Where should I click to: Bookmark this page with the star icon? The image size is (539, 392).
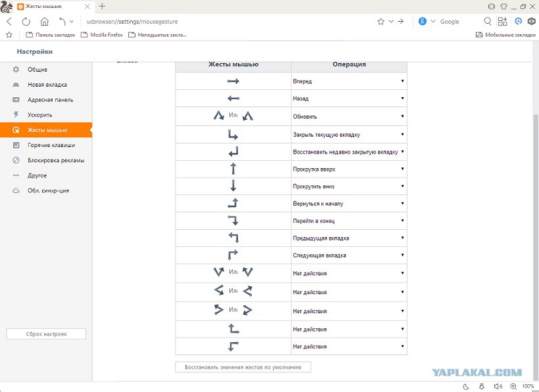click(381, 22)
